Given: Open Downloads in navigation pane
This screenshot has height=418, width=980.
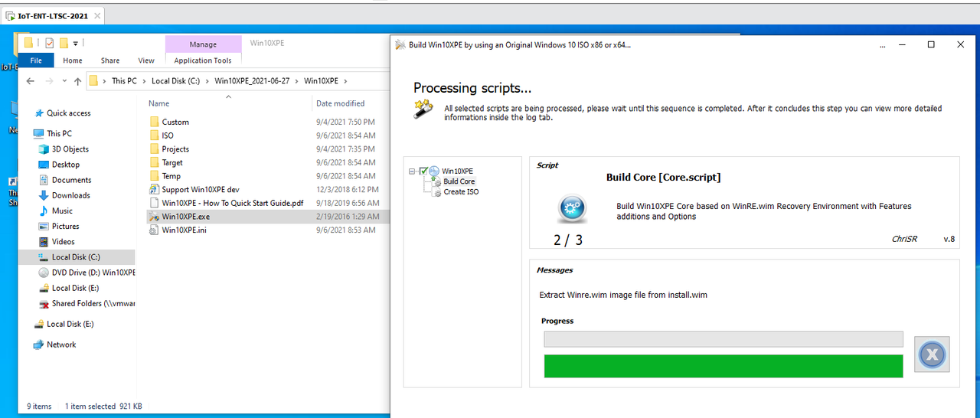Looking at the screenshot, I should pos(70,195).
